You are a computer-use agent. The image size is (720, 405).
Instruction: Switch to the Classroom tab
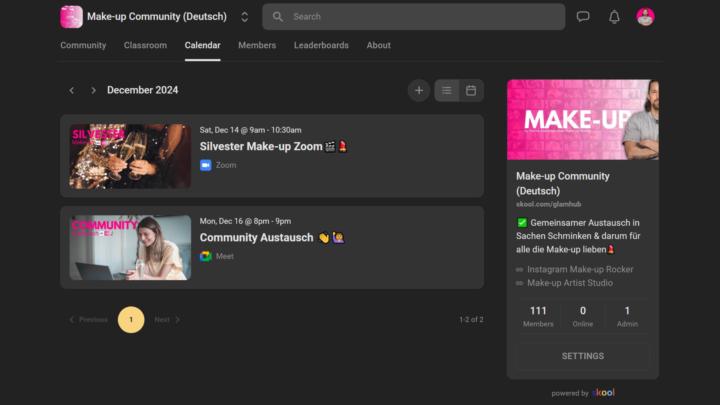[x=145, y=45]
